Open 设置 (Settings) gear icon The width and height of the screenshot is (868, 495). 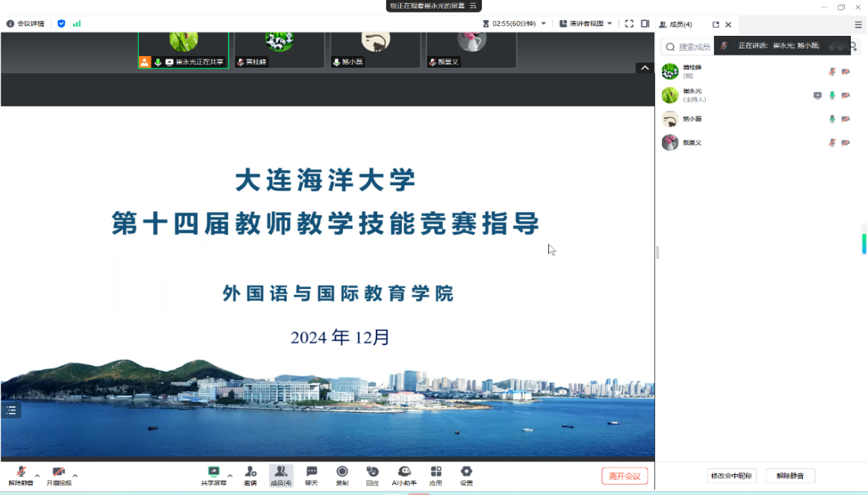tap(466, 475)
